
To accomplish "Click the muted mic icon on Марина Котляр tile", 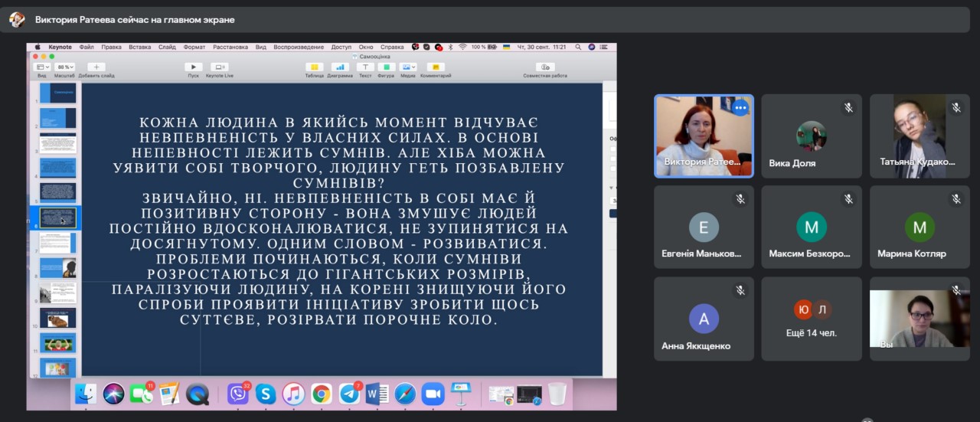I will 956,199.
